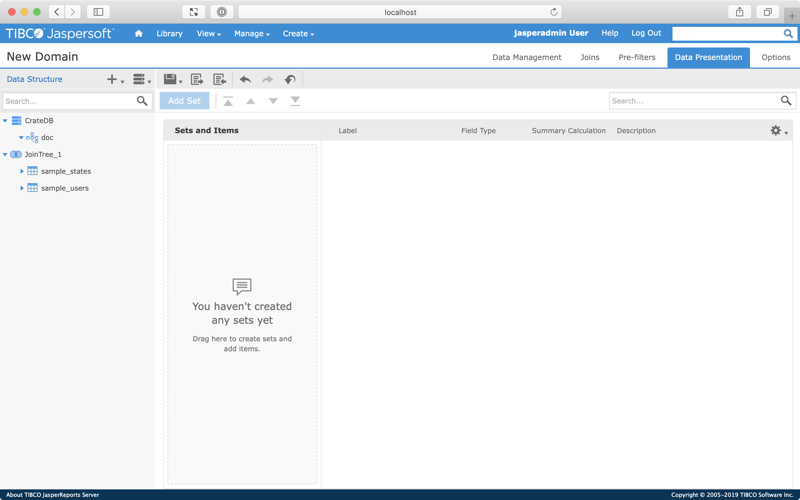Select the sample_states tree row text
Image resolution: width=800 pixels, height=500 pixels.
click(66, 171)
